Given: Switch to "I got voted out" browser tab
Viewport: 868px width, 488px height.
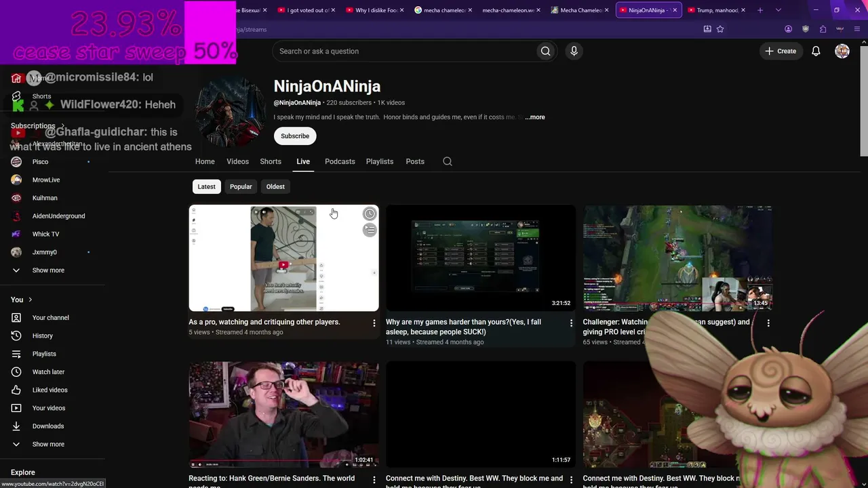Looking at the screenshot, I should (x=307, y=10).
